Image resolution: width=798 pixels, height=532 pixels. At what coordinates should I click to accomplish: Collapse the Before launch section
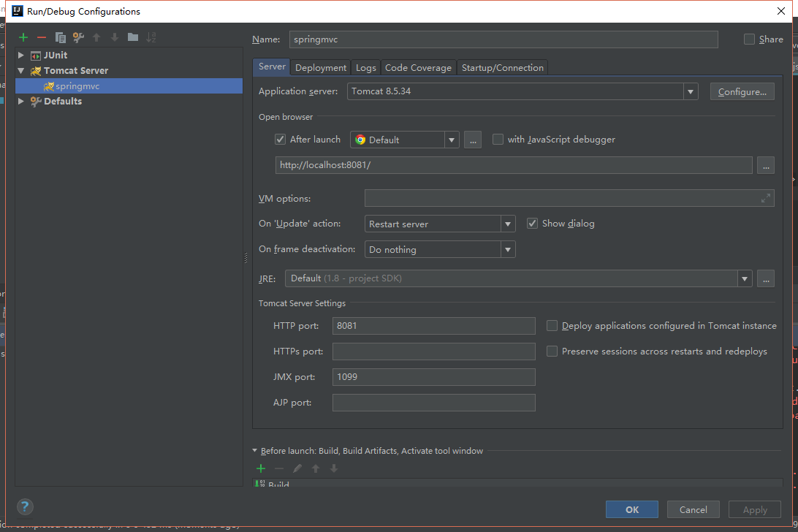click(x=255, y=451)
